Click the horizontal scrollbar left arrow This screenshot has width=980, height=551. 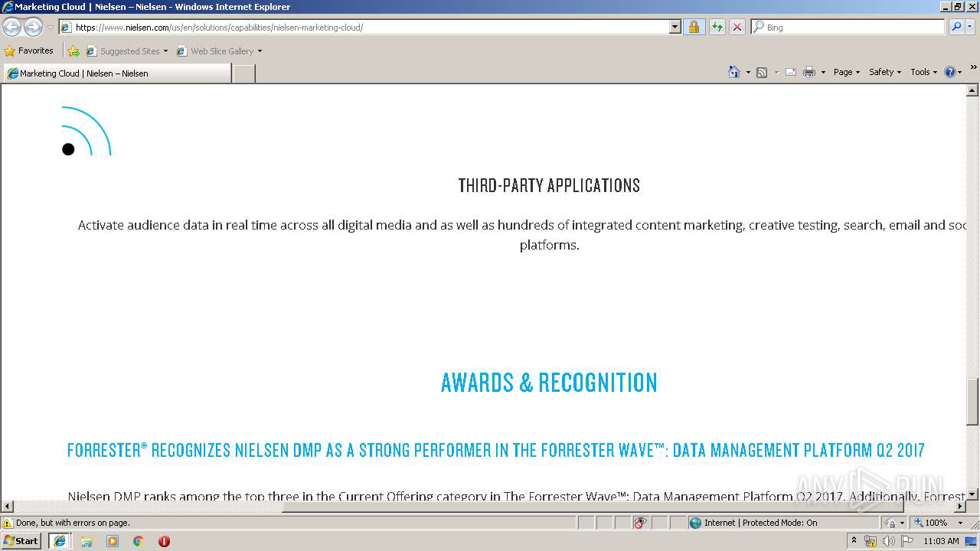[x=7, y=507]
